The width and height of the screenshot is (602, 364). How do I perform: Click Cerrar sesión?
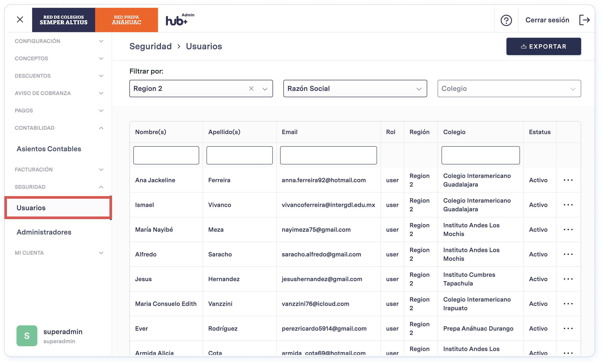547,20
